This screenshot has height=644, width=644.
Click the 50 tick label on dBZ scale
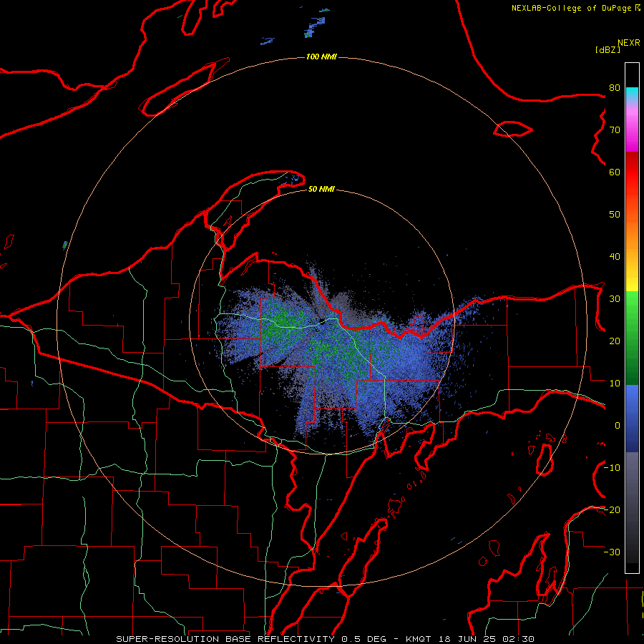615,215
